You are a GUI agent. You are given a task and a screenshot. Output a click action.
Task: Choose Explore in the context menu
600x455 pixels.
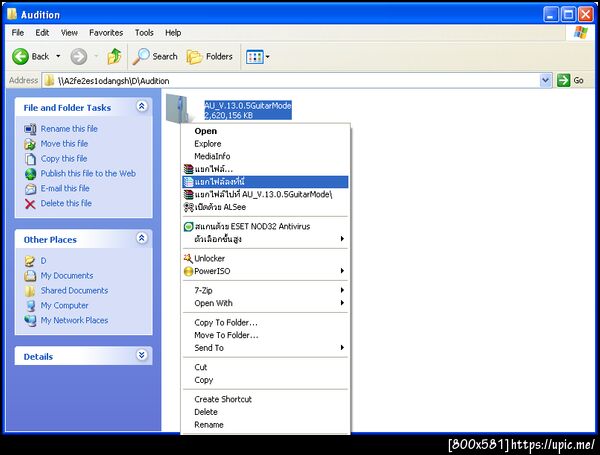point(266,144)
